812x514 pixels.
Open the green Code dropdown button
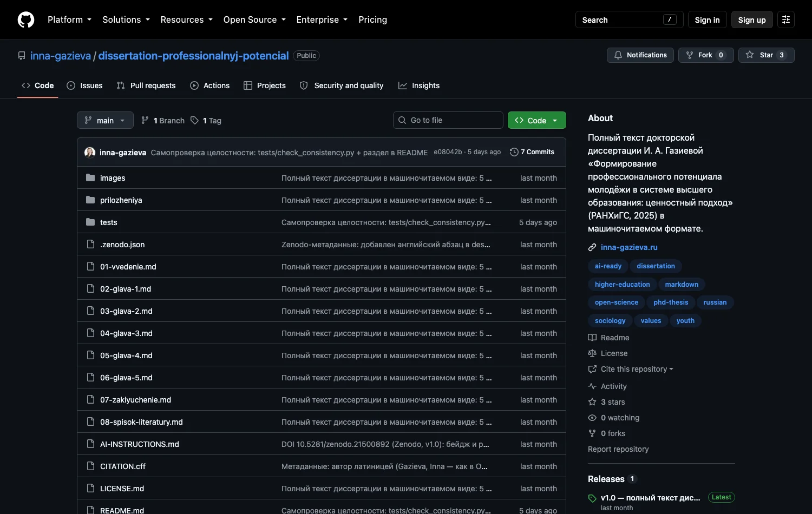pyautogui.click(x=537, y=120)
